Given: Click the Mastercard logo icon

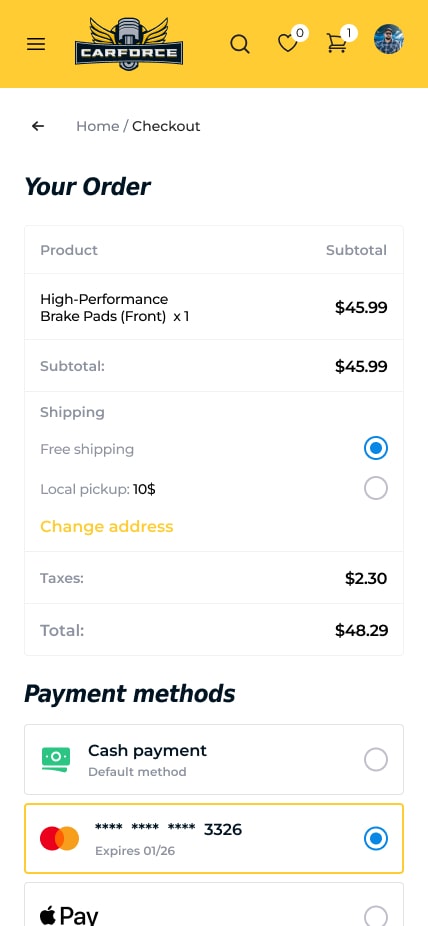Looking at the screenshot, I should click(x=60, y=839).
